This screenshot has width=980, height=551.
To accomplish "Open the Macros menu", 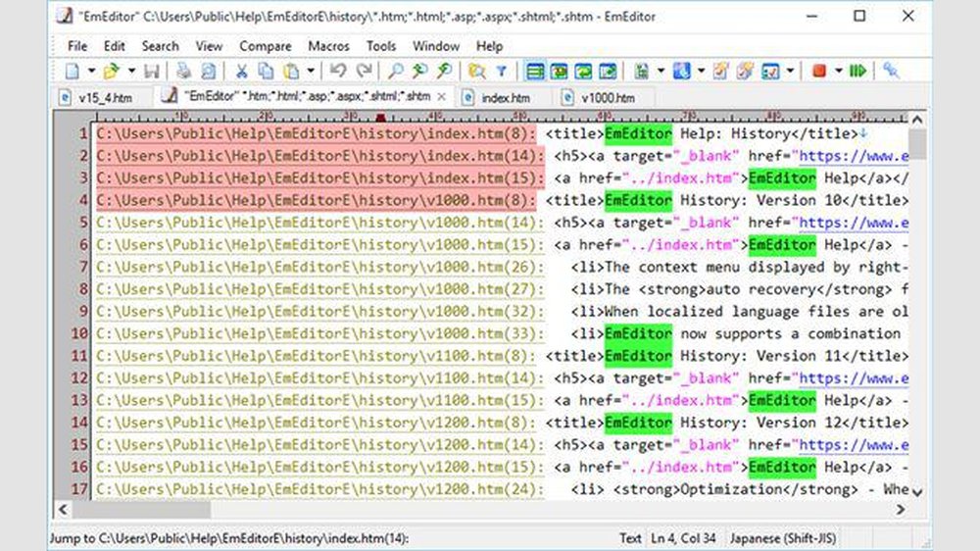I will pyautogui.click(x=328, y=46).
